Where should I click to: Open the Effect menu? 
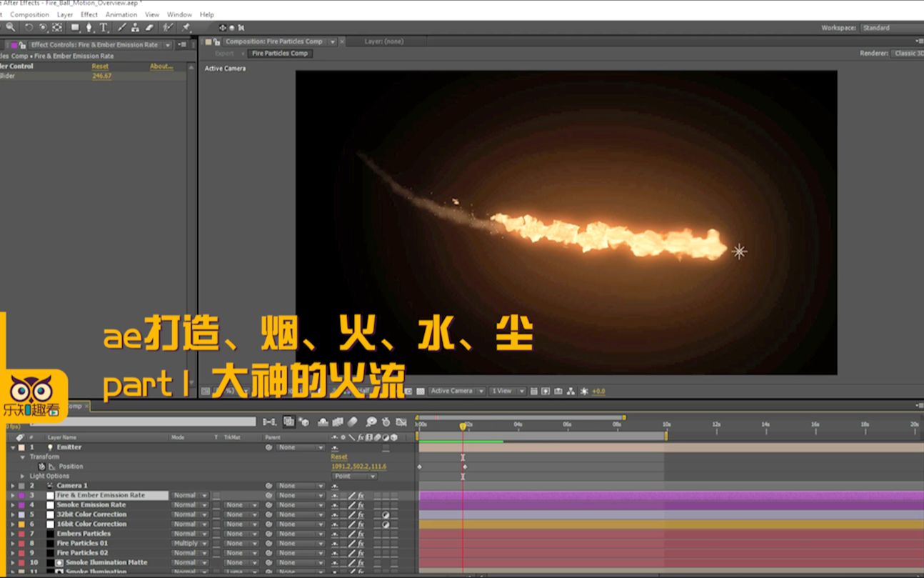pos(89,14)
